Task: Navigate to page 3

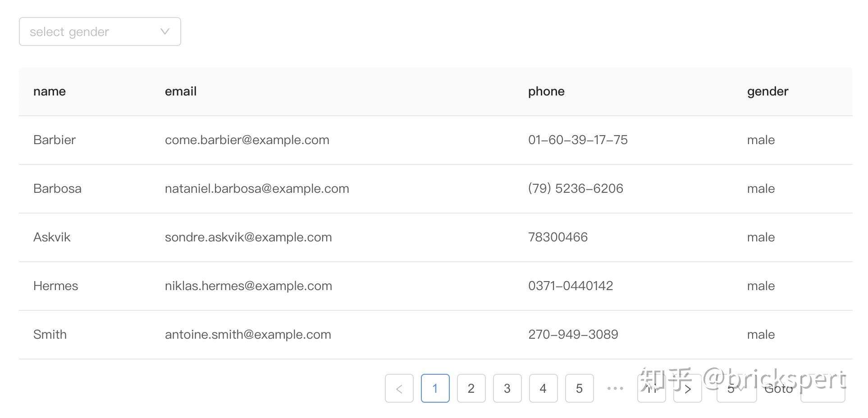Action: coord(507,388)
